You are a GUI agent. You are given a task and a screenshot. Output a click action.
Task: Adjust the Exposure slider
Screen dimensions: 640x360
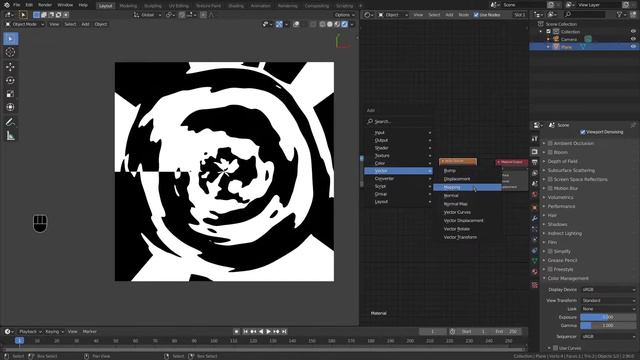608,317
